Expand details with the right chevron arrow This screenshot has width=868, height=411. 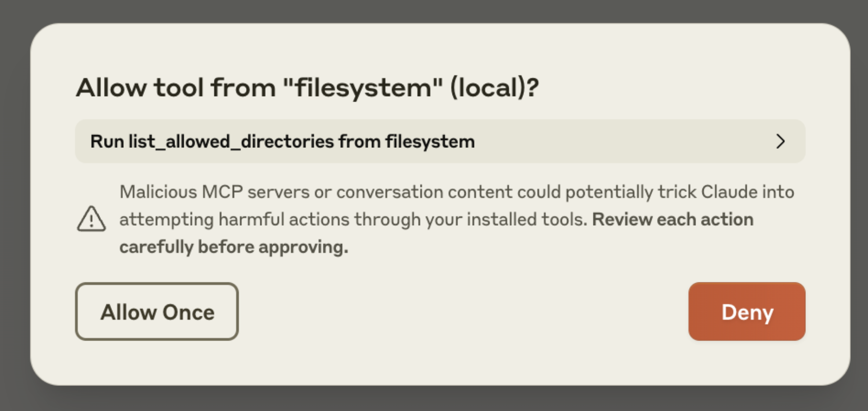[x=780, y=141]
